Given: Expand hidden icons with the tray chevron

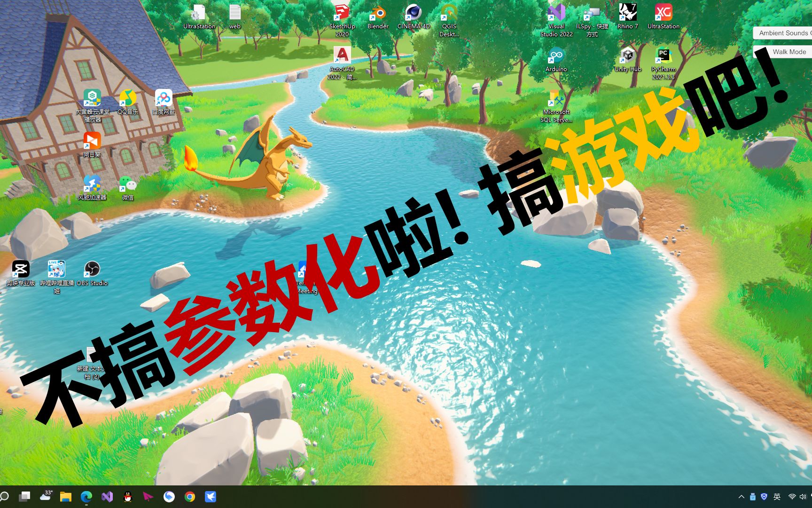Looking at the screenshot, I should click(742, 496).
